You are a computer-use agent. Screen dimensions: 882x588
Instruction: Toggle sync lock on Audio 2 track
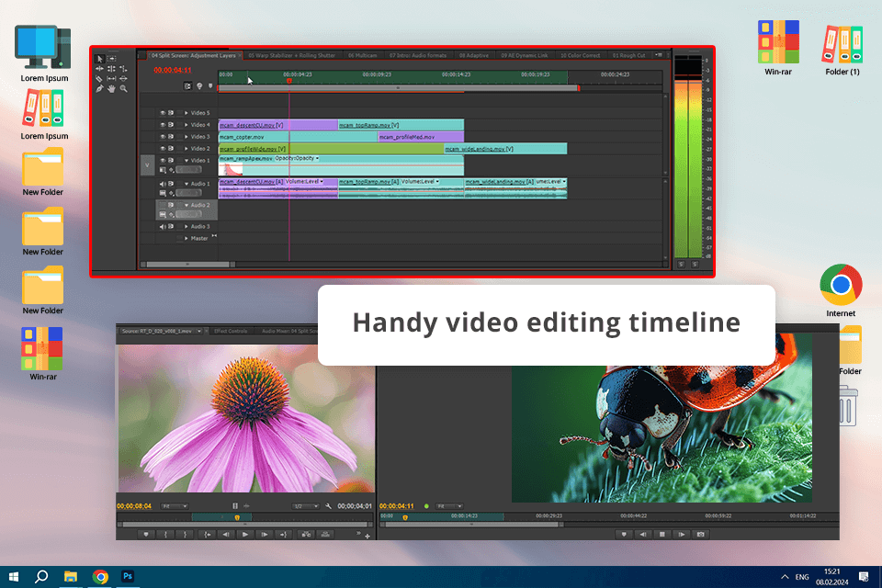click(x=171, y=205)
